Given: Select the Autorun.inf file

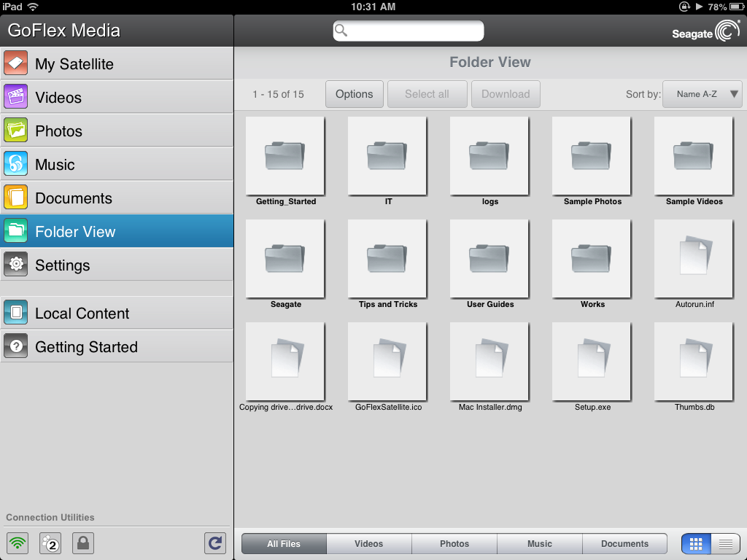Looking at the screenshot, I should 694,259.
